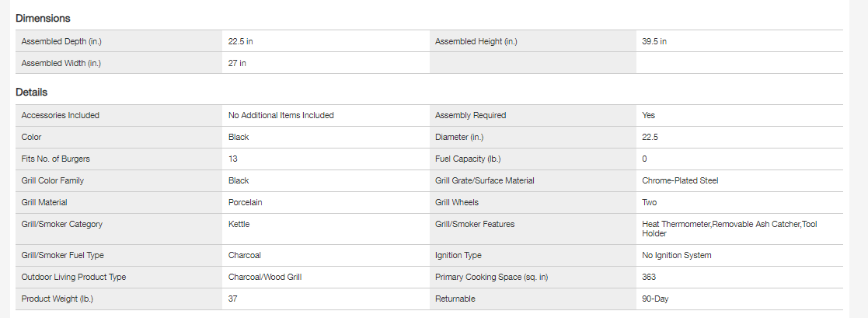Screen dimensions: 868x318
Task: Click the Kettle category value
Action: (239, 224)
